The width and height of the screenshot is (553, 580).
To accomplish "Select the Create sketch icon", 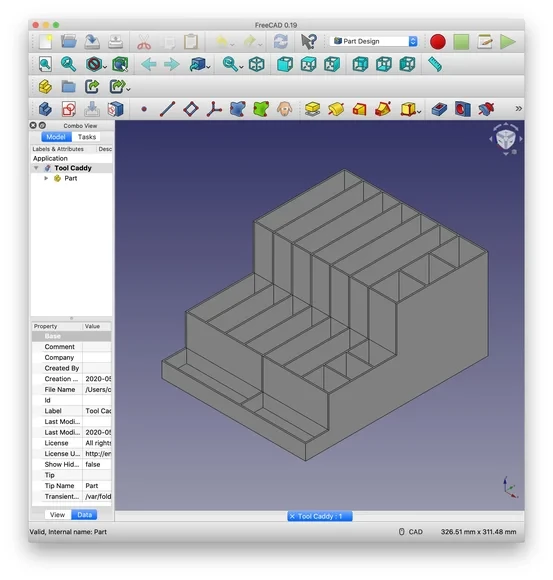I will click(69, 109).
